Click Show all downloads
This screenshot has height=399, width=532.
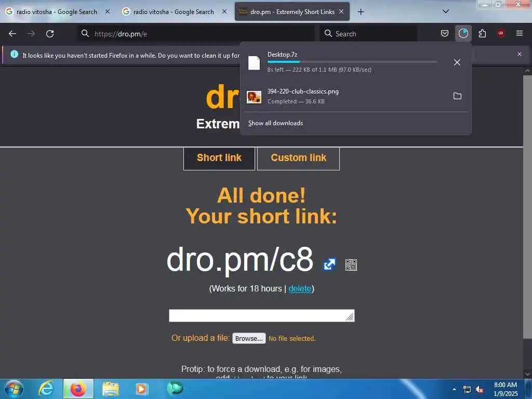coord(275,123)
